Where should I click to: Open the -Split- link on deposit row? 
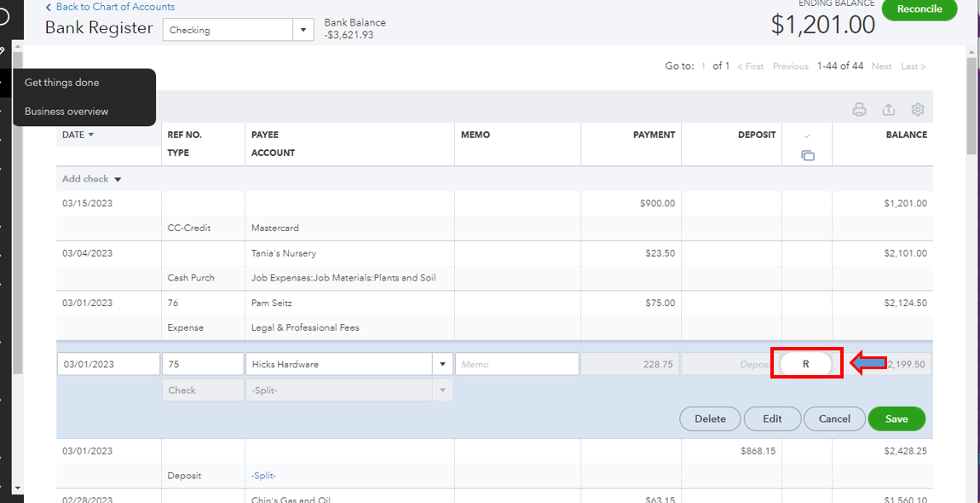(x=263, y=476)
